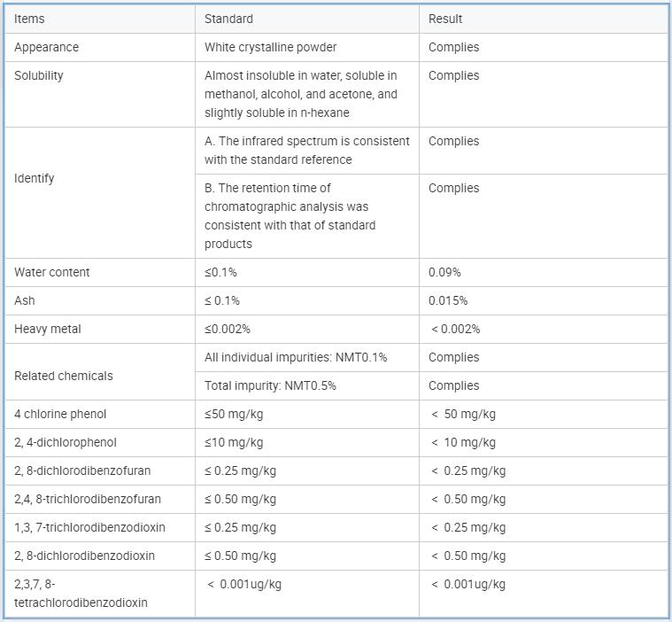
Task: Click the infrared spectrum standard text
Action: [306, 150]
